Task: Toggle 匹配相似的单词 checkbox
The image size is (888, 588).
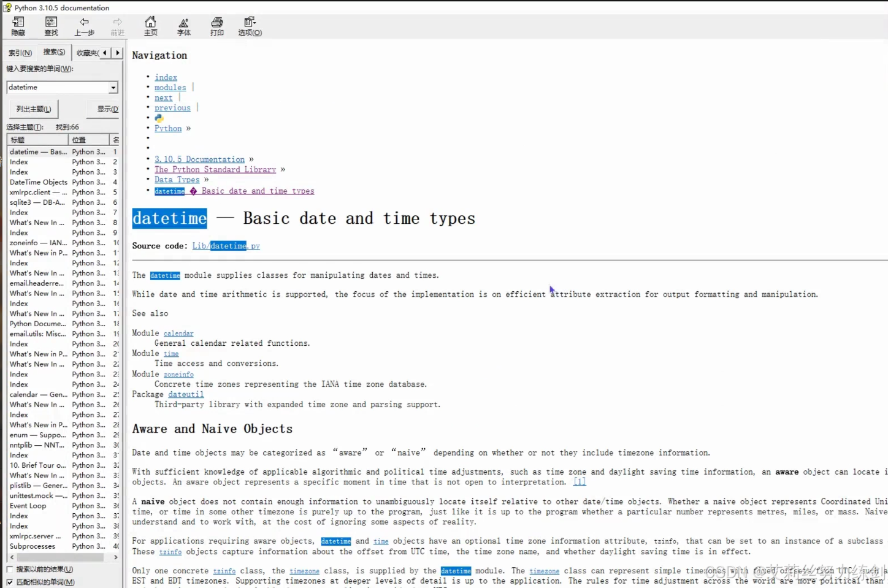Action: pyautogui.click(x=9, y=582)
